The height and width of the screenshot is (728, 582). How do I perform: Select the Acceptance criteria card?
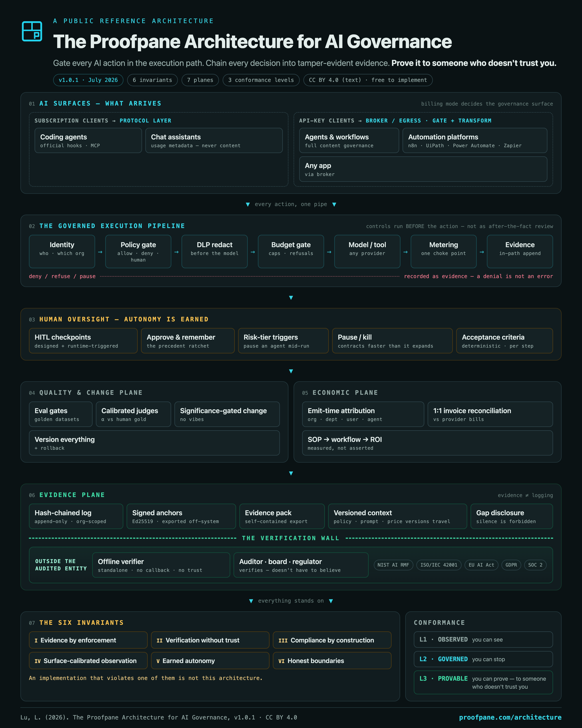click(504, 341)
